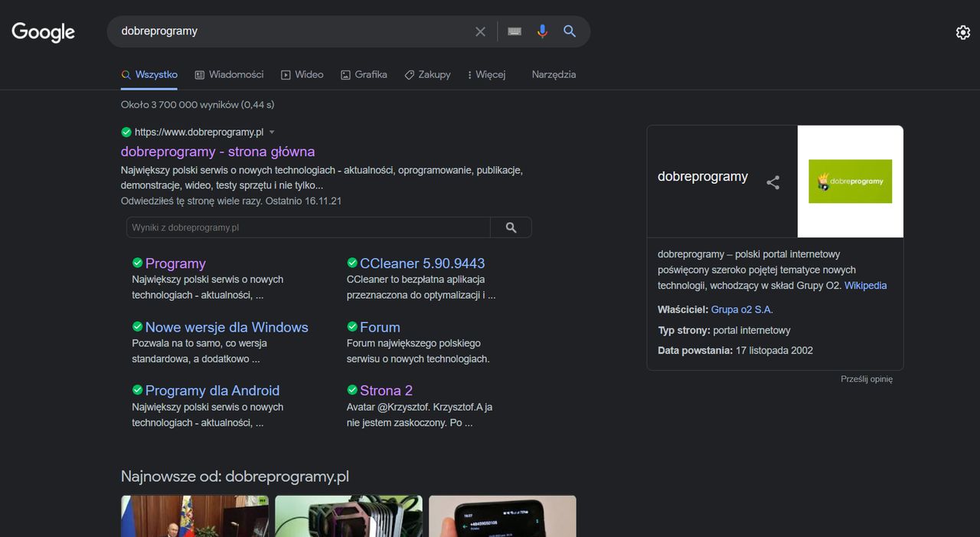The width and height of the screenshot is (980, 537).
Task: Click green checkmark next to Programy dla Android
Action: click(x=137, y=390)
